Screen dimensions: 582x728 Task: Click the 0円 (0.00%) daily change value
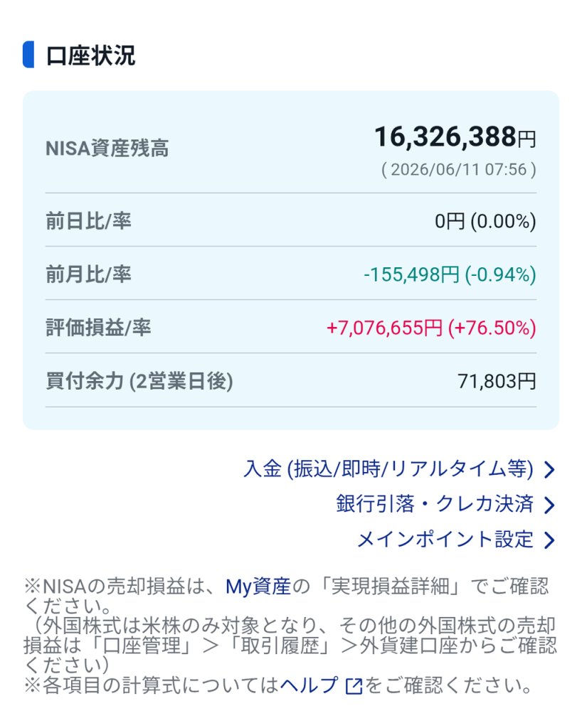[x=485, y=221]
